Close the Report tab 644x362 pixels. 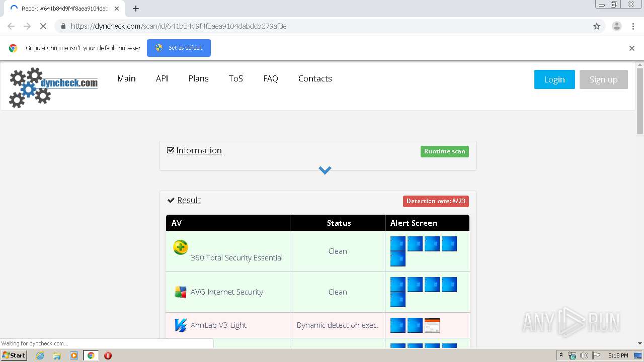click(x=117, y=9)
